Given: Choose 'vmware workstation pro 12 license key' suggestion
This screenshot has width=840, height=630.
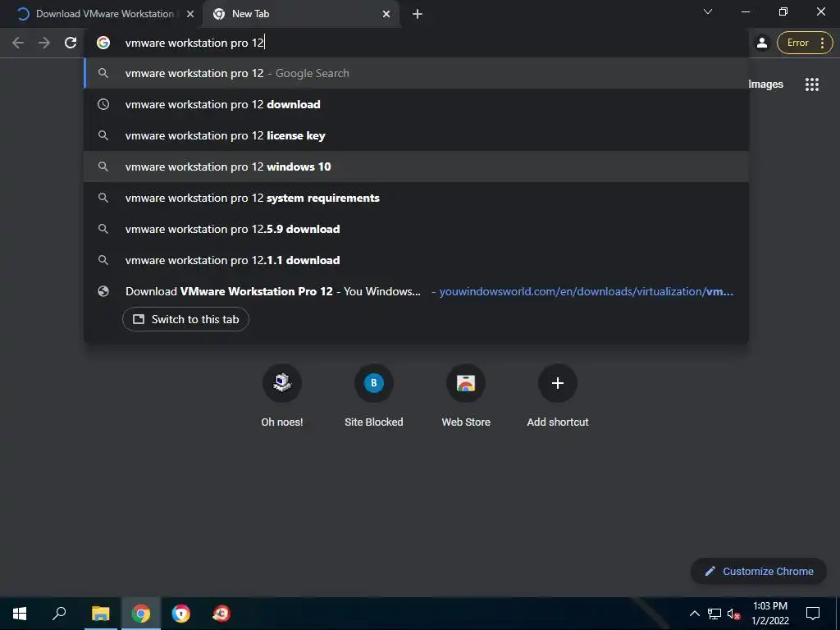Looking at the screenshot, I should point(416,135).
